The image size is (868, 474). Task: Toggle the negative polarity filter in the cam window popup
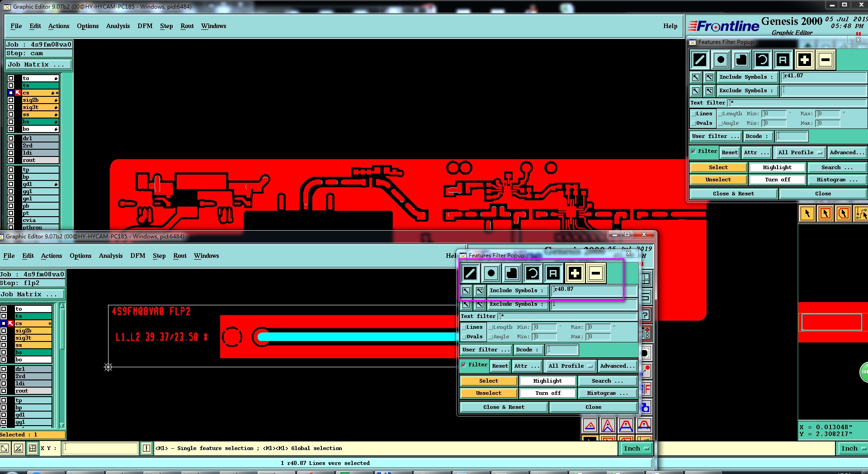[825, 60]
